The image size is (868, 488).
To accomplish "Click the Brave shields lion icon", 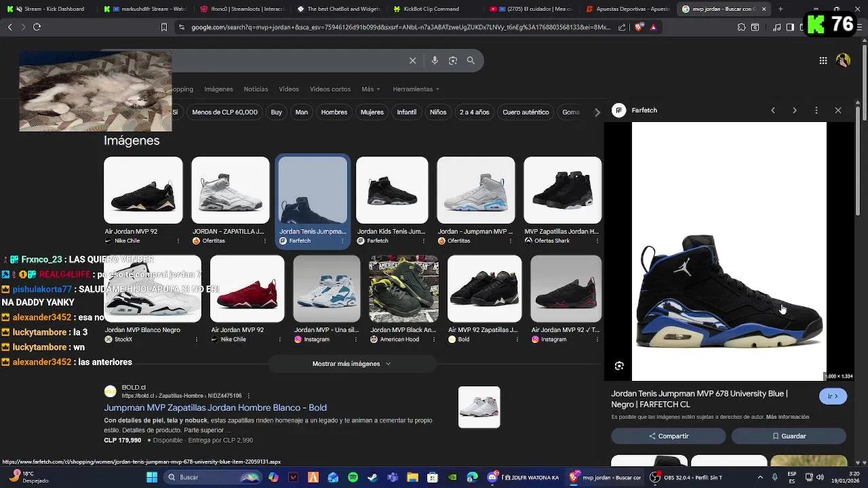I will click(639, 27).
